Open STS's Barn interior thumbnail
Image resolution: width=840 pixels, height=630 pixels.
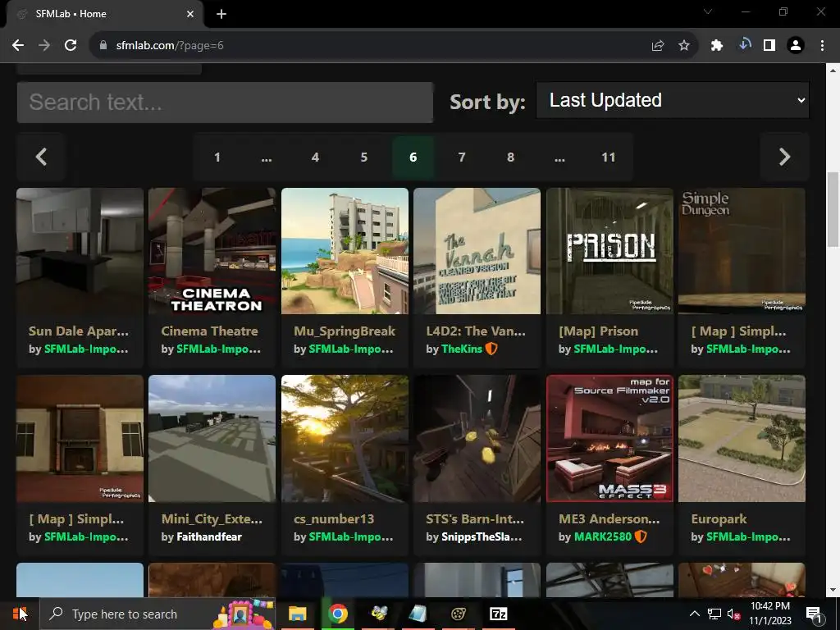pyautogui.click(x=477, y=438)
